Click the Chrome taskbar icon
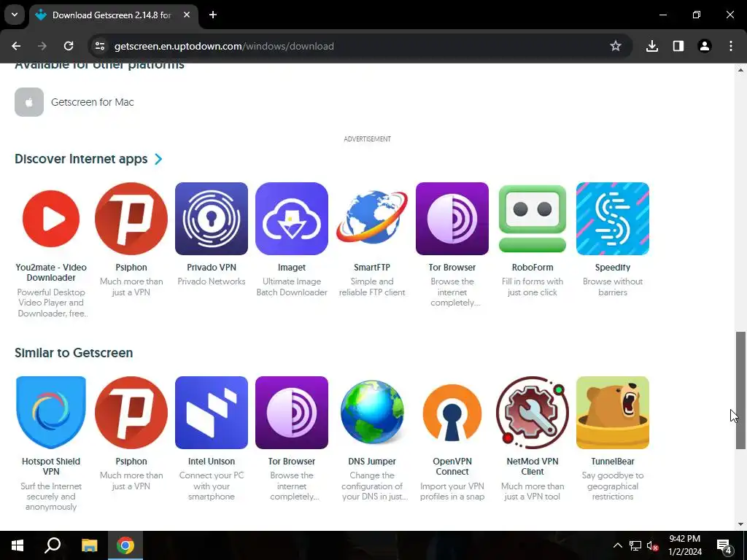This screenshot has height=560, width=747. tap(125, 545)
